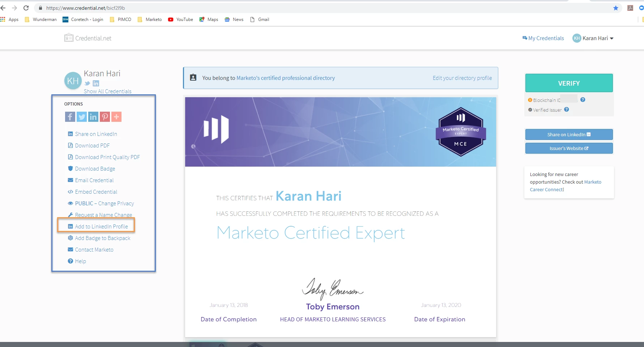Image resolution: width=644 pixels, height=347 pixels.
Task: Toggle PUBLIC – Change Privacy setting
Action: (101, 204)
